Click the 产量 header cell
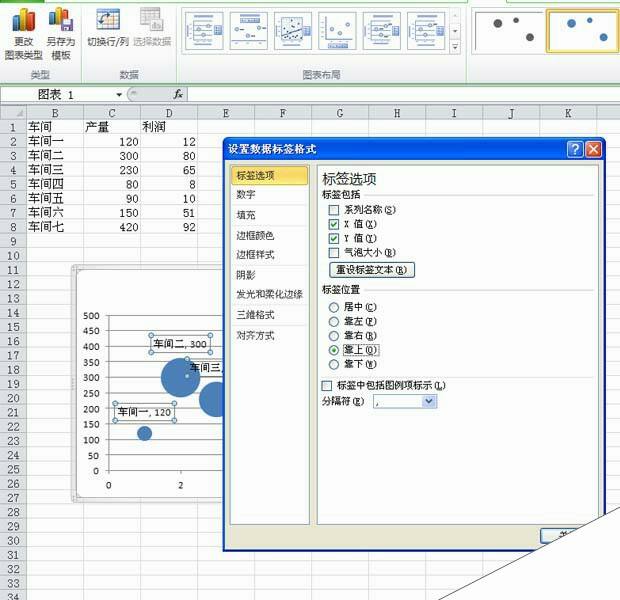The image size is (620, 600). click(x=112, y=127)
